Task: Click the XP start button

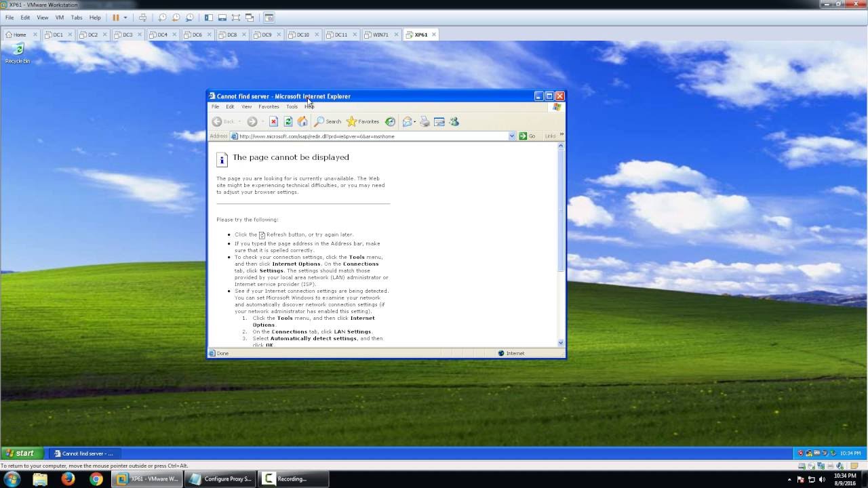Action: [22, 453]
